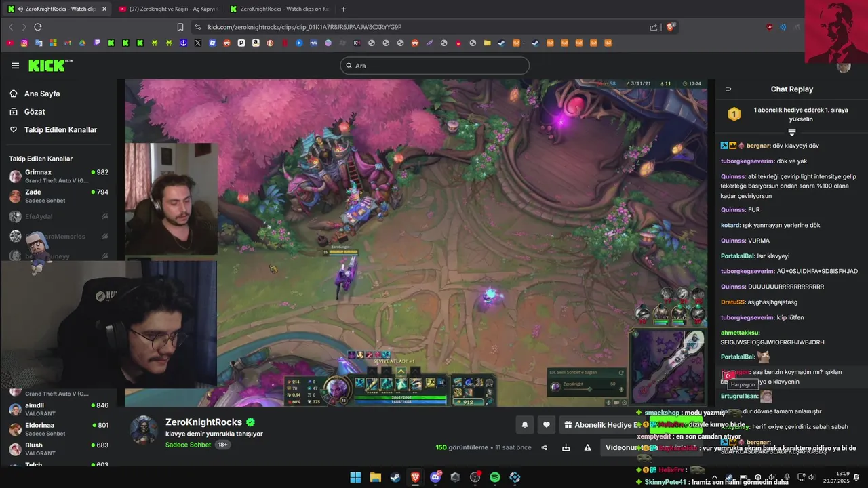Bookmark this page icon
This screenshot has width=868, height=488.
[180, 27]
